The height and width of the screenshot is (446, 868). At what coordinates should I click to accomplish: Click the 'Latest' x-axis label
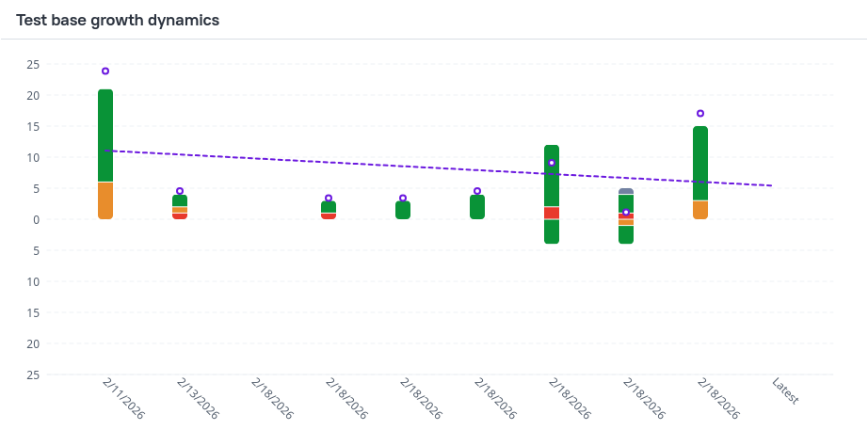tap(785, 390)
